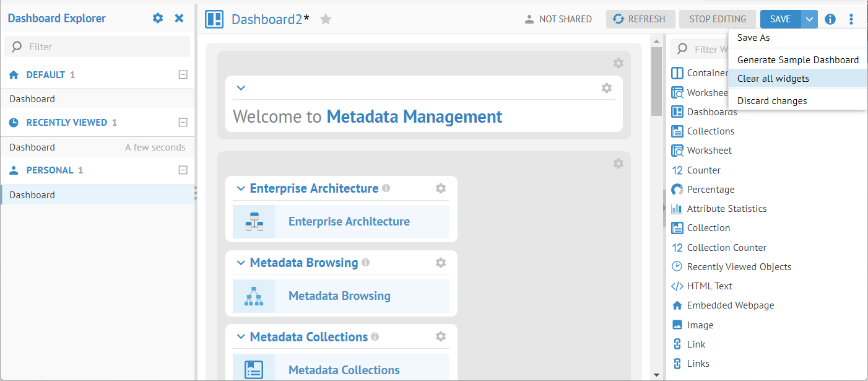Click the STOP EDITING button

tap(718, 19)
